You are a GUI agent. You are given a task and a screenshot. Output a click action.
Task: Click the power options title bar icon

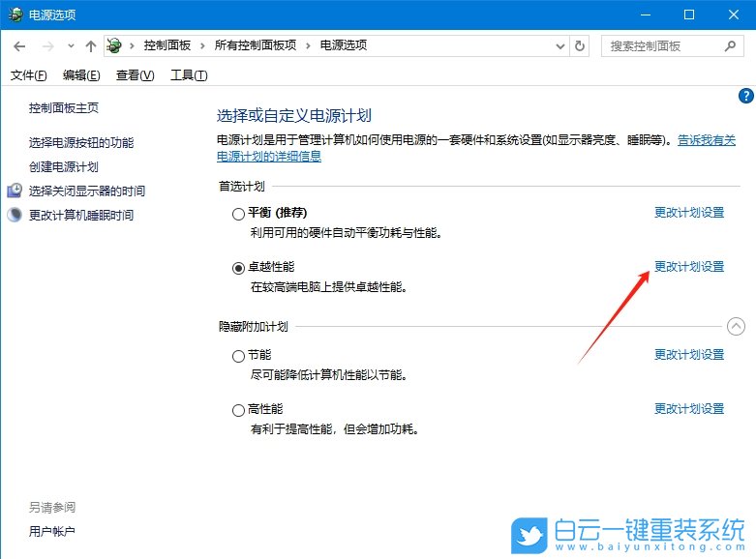(x=15, y=15)
